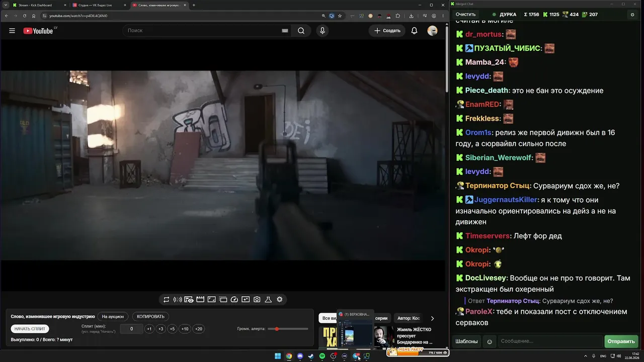
Task: Switch to Stream - Kick Dashboard tab
Action: [x=39, y=5]
